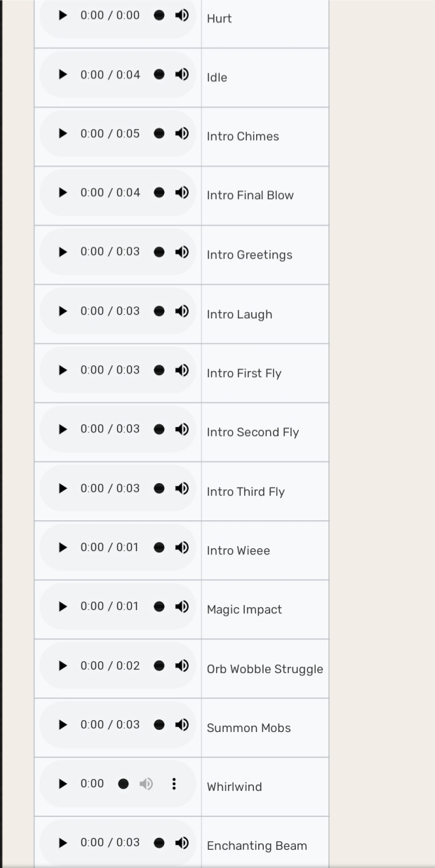The height and width of the screenshot is (868, 435).
Task: Mute the Hurt sound player
Action: pyautogui.click(x=182, y=15)
